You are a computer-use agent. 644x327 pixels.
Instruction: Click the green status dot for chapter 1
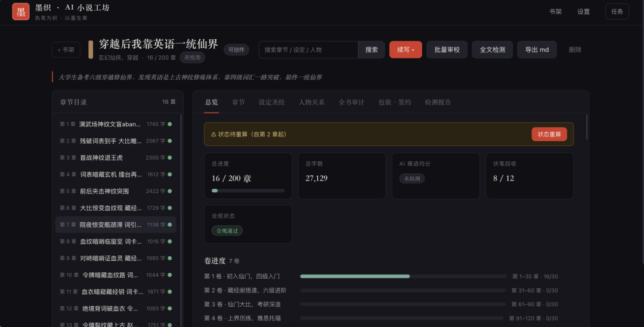pyautogui.click(x=169, y=124)
